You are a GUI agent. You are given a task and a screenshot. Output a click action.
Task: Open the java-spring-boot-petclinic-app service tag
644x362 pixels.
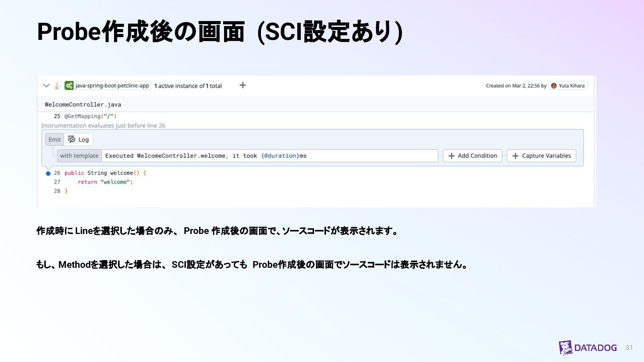point(112,85)
